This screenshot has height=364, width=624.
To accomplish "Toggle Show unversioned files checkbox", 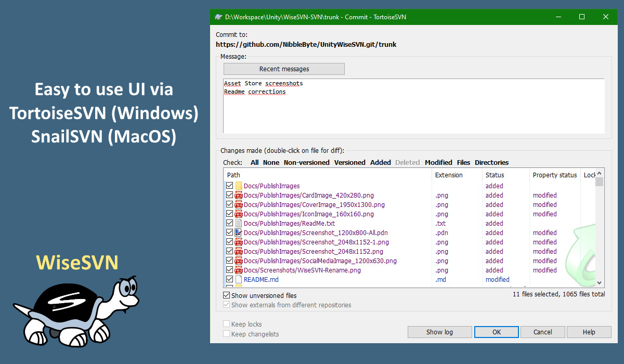I will [226, 295].
